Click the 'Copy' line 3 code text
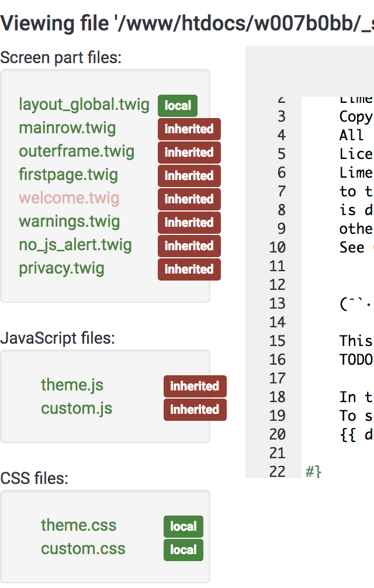 pyautogui.click(x=356, y=117)
